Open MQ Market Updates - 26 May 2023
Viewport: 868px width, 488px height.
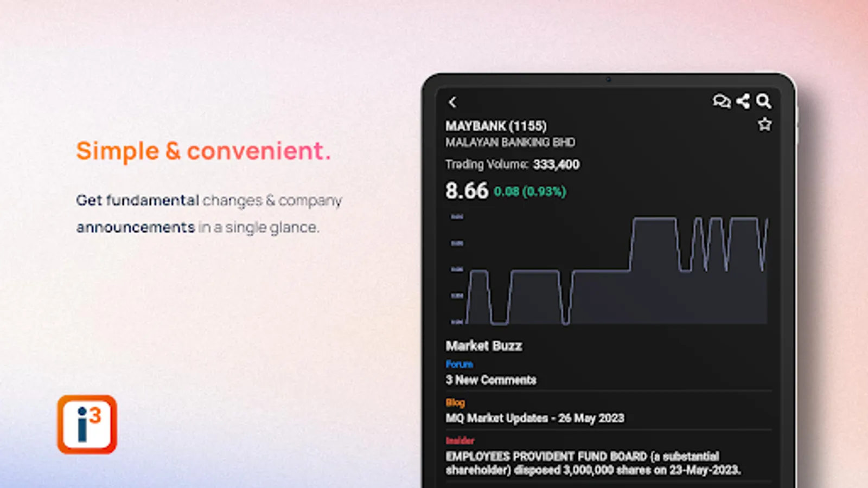[x=535, y=418]
